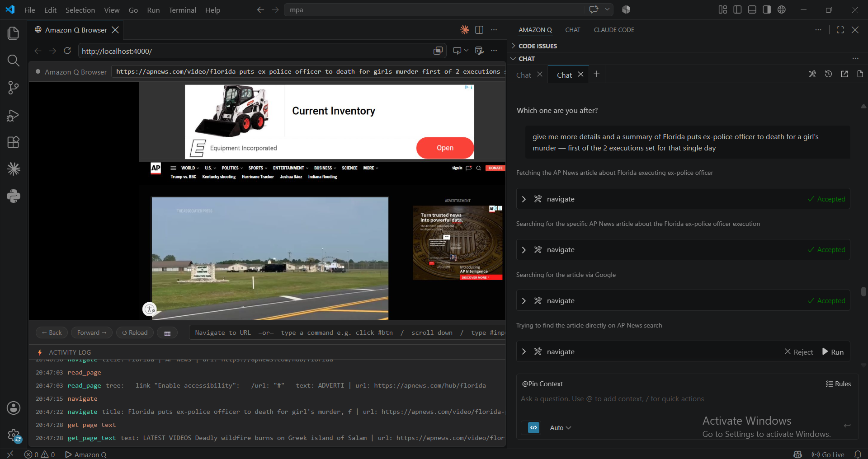Open Source Control view
The width and height of the screenshot is (868, 459).
click(x=14, y=88)
